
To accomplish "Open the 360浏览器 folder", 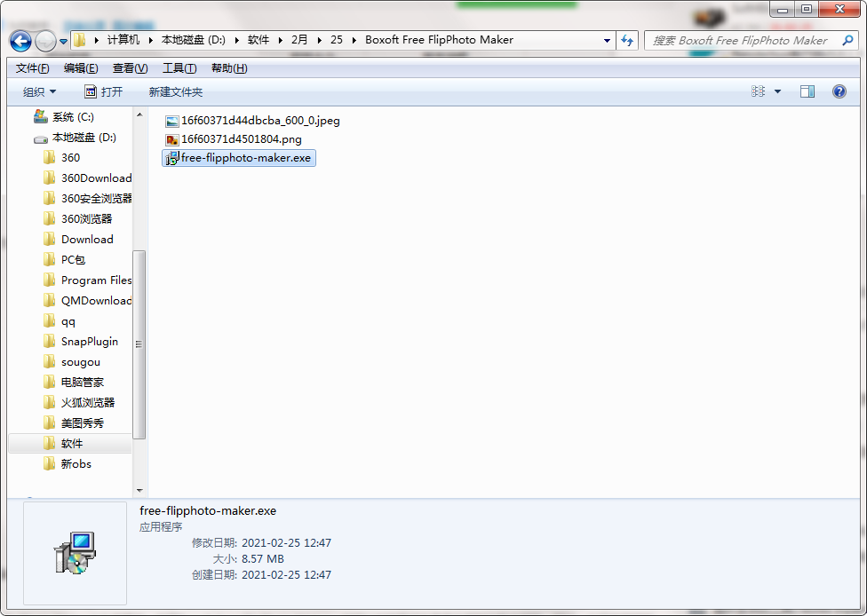I will pos(87,218).
